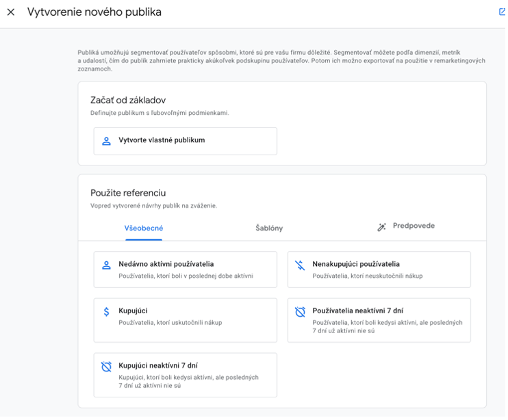Click the Začať od základov section heading
Viewport: 508px width, 420px height.
[x=128, y=100]
